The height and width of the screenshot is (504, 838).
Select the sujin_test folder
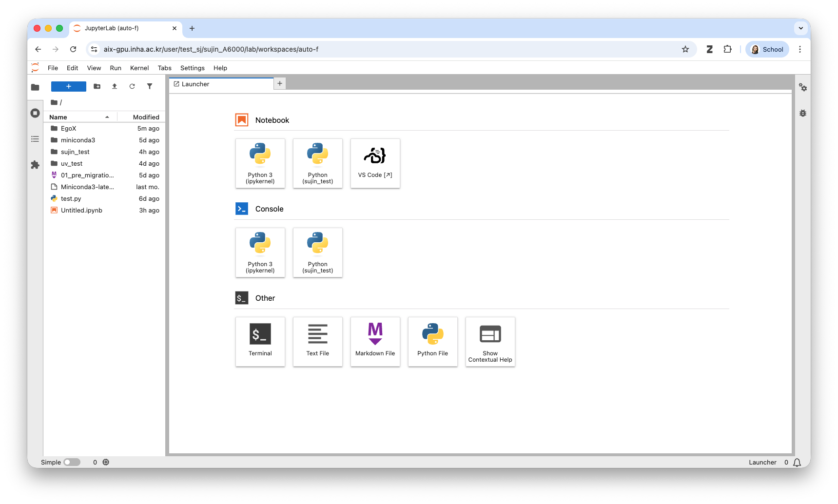click(104, 152)
